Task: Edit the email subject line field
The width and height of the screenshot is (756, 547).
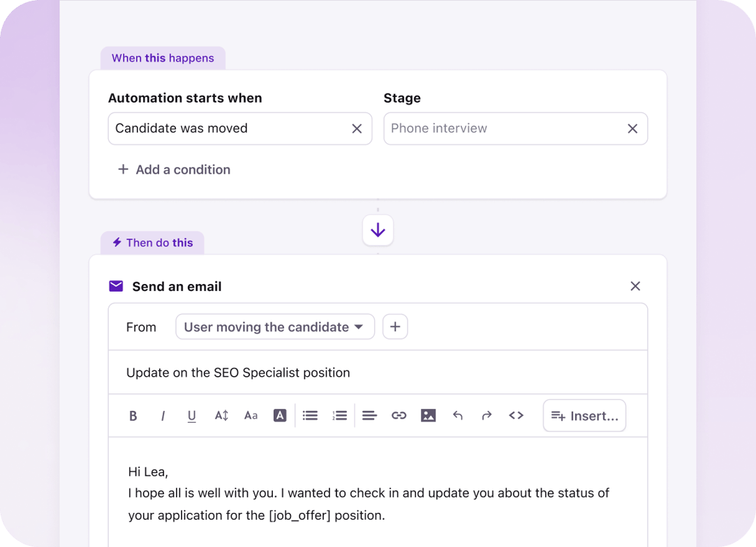Action: pyautogui.click(x=377, y=372)
